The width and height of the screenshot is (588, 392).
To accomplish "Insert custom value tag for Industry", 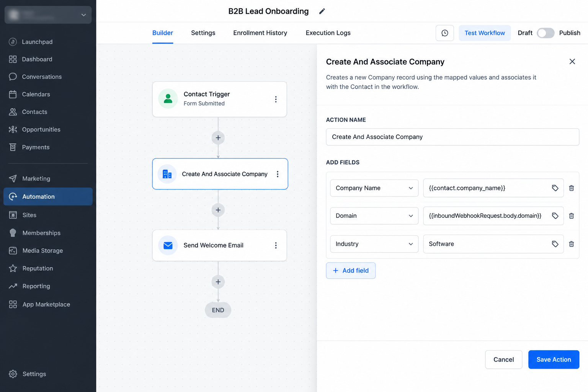I will (555, 244).
